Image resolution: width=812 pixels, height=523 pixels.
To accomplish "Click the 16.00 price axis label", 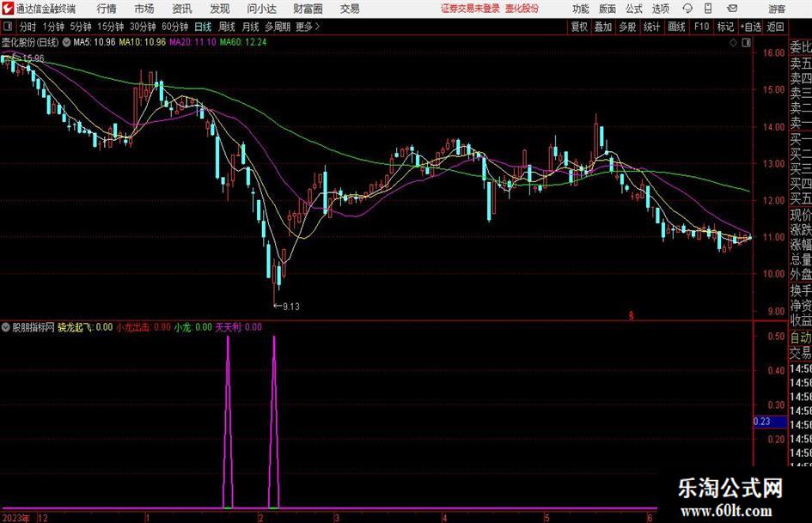I will [773, 53].
